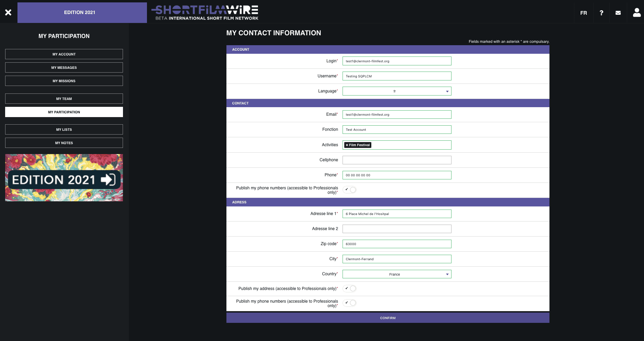This screenshot has height=341, width=644.
Task: Click the Contact section header
Action: 388,103
